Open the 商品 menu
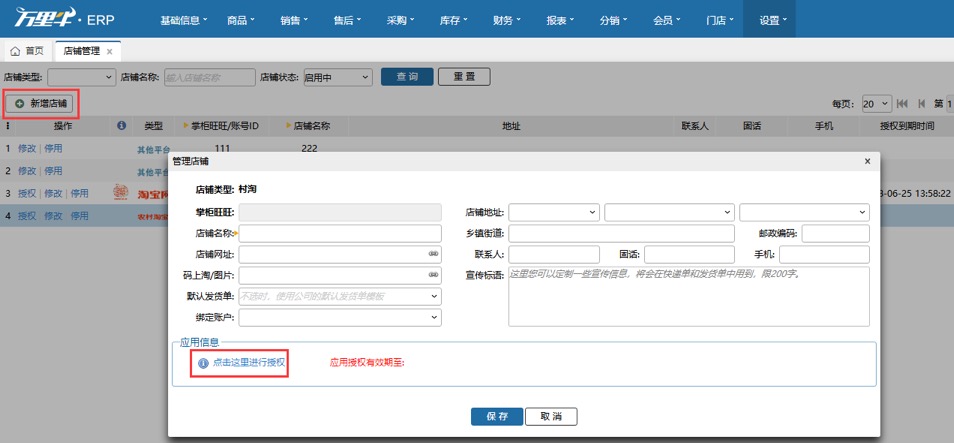 [x=240, y=19]
